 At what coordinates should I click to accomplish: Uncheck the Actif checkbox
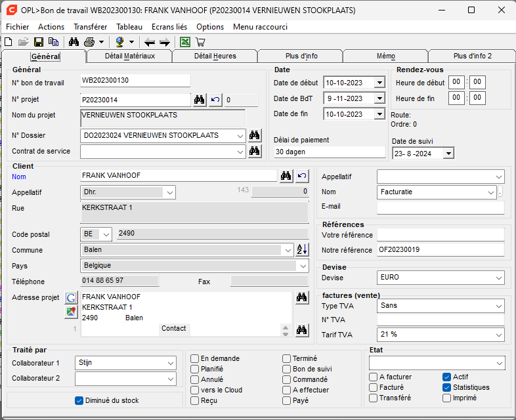point(446,377)
